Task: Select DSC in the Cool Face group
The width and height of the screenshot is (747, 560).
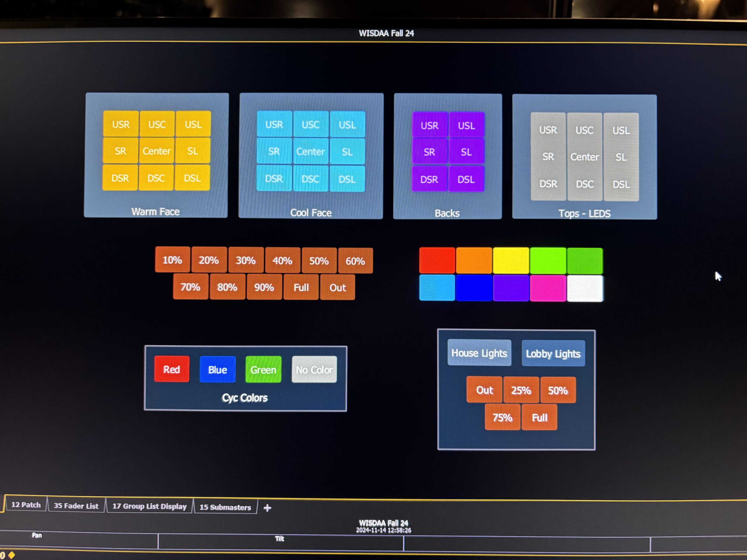Action: coord(310,178)
